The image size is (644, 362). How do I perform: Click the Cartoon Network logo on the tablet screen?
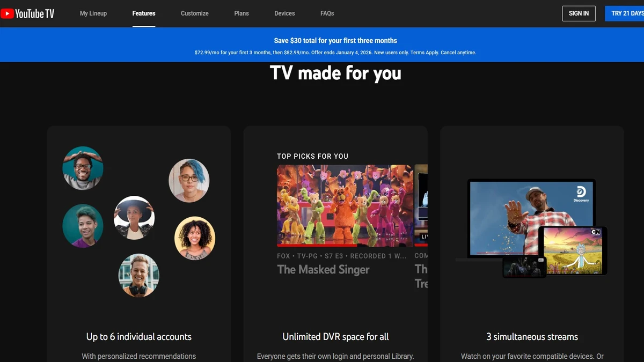pos(595,233)
